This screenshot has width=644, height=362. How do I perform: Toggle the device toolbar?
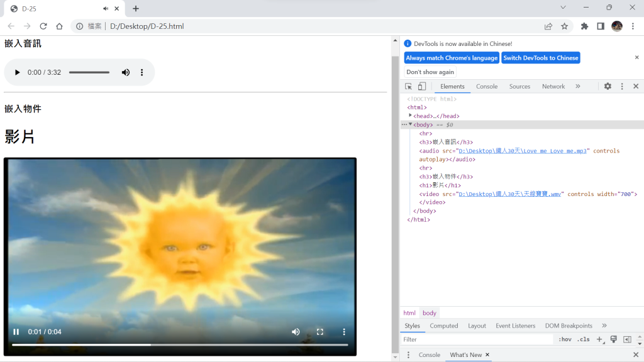[422, 87]
